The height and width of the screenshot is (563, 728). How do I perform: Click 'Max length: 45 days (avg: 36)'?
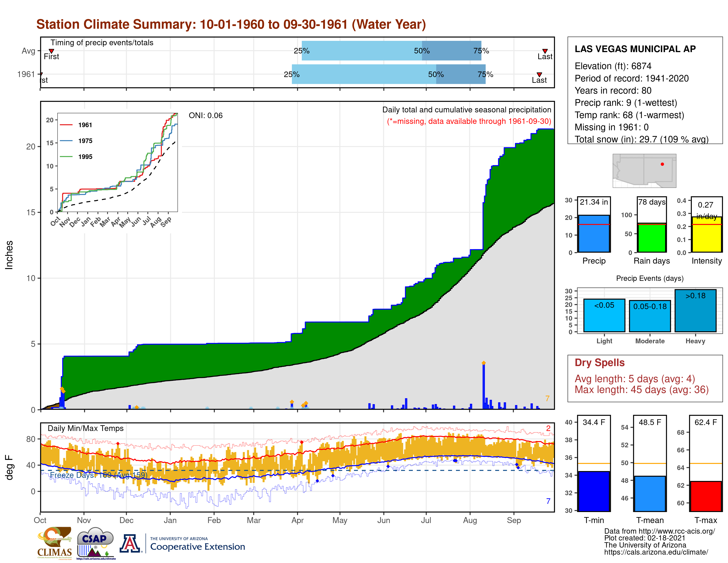[642, 389]
